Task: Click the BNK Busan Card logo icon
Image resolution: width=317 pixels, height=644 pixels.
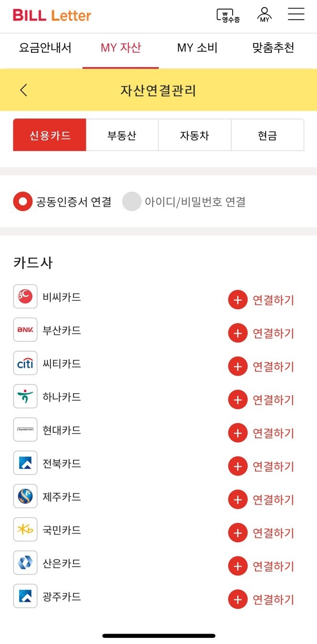Action: (x=25, y=330)
